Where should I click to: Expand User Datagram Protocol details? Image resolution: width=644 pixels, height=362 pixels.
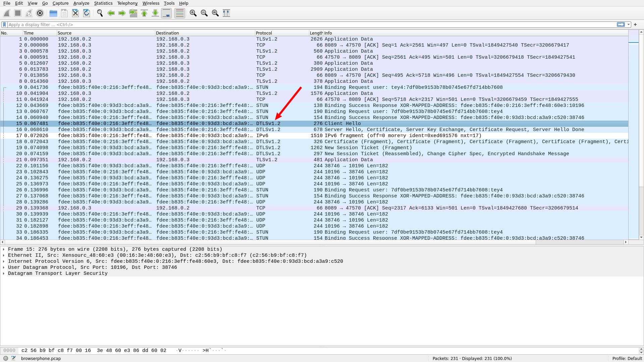4,267
